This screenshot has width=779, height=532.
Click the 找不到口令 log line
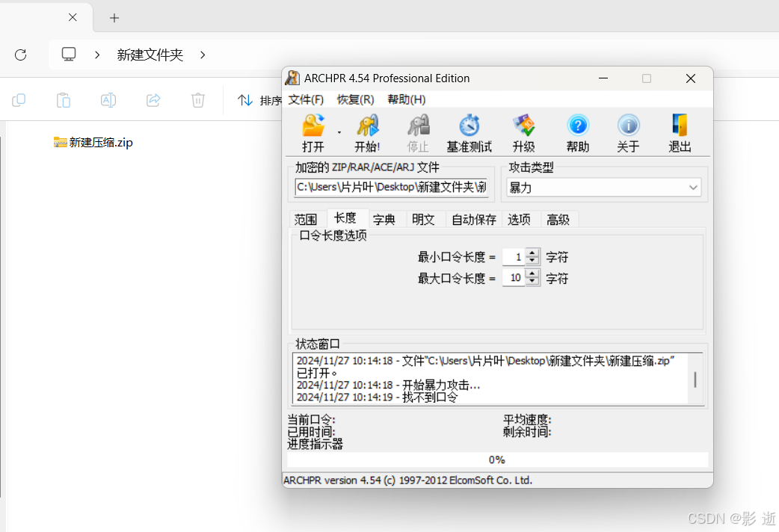[377, 398]
